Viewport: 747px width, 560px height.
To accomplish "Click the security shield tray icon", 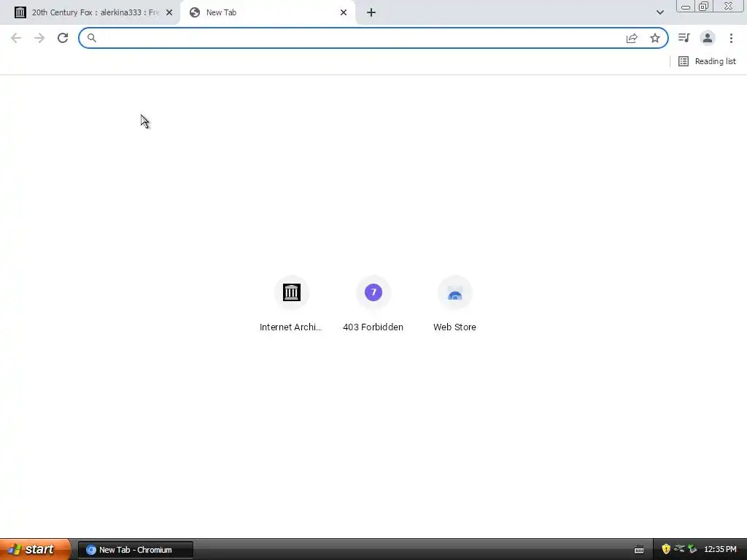I will click(x=666, y=550).
